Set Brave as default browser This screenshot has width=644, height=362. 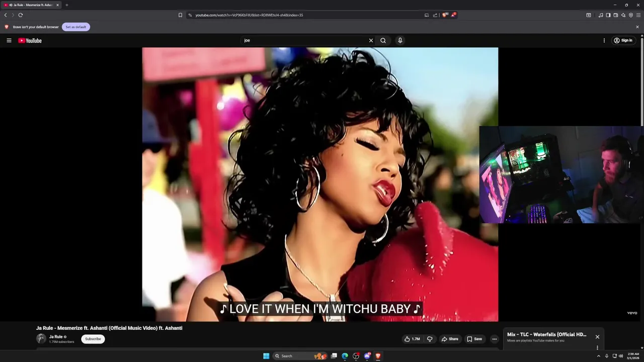[76, 27]
